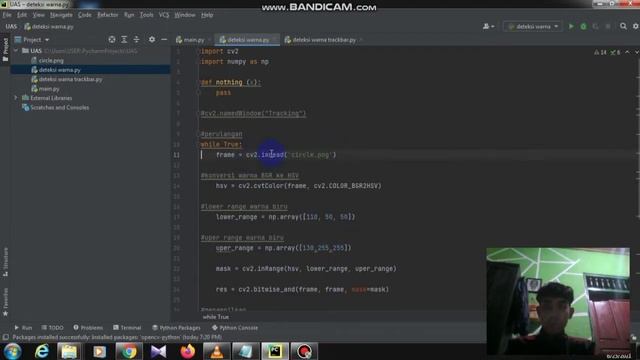Open the Window menu
This screenshot has height=360, width=640.
(185, 15)
